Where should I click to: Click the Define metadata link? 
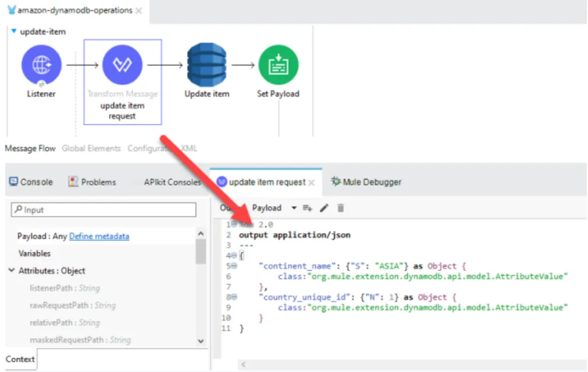click(99, 236)
